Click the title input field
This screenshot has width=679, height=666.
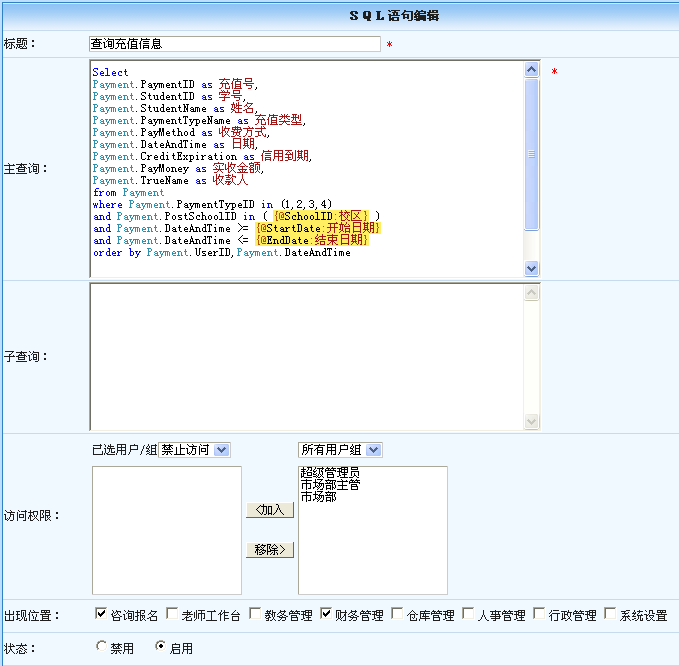(x=234, y=44)
